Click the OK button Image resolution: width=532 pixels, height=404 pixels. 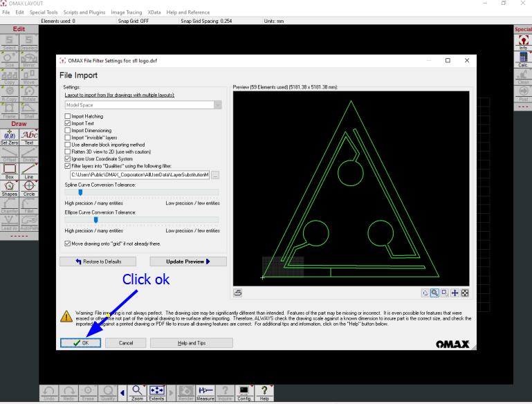coord(81,343)
